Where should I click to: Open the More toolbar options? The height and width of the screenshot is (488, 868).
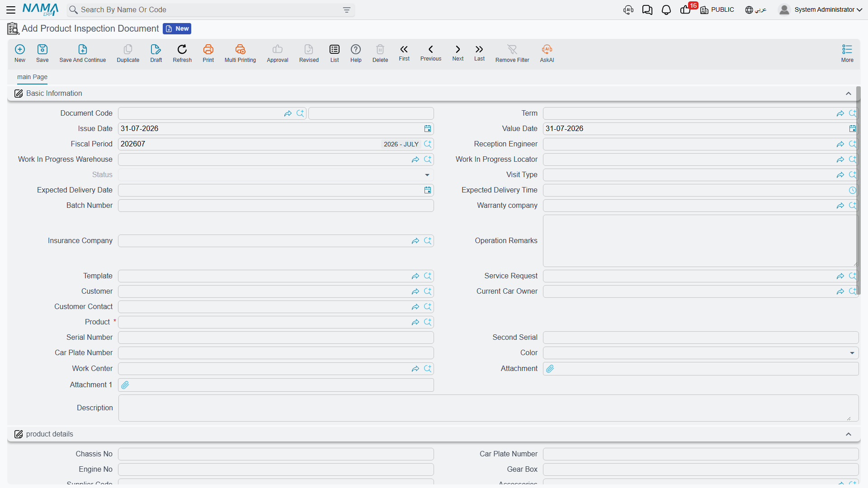click(x=847, y=53)
